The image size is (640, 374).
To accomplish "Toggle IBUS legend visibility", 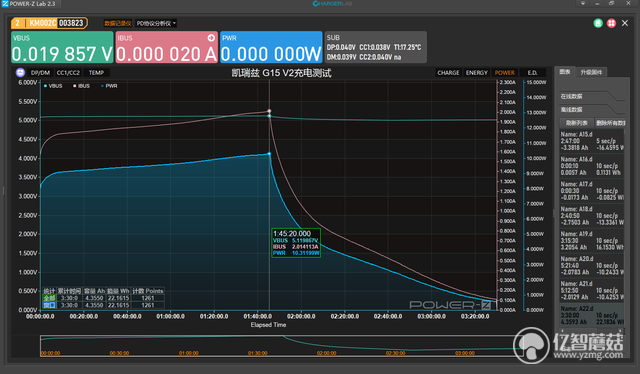I will 82,86.
